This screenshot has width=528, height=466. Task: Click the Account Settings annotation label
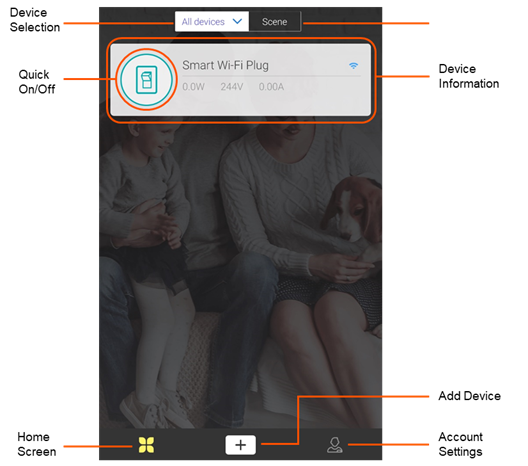pyautogui.click(x=461, y=444)
